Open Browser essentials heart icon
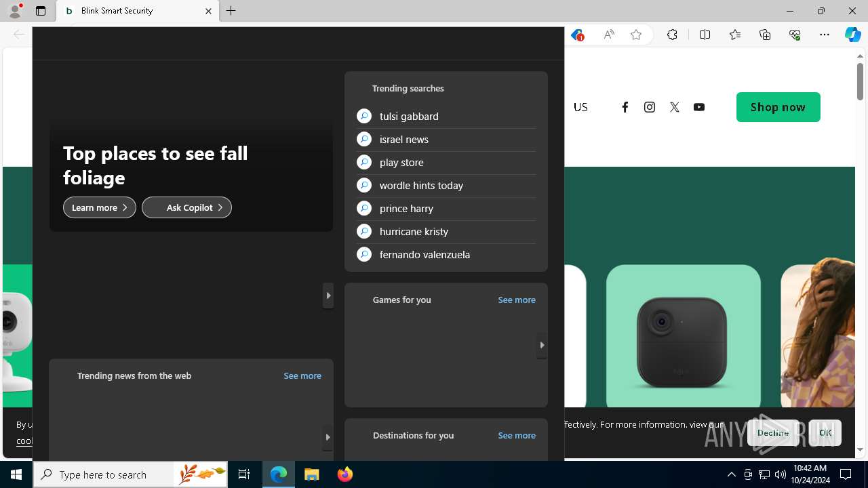The height and width of the screenshot is (488, 868). (795, 35)
